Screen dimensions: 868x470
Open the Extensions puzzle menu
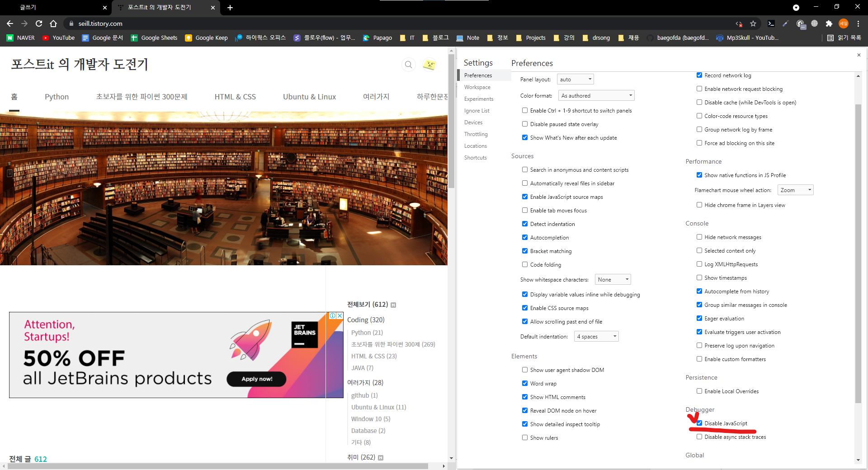pos(829,23)
